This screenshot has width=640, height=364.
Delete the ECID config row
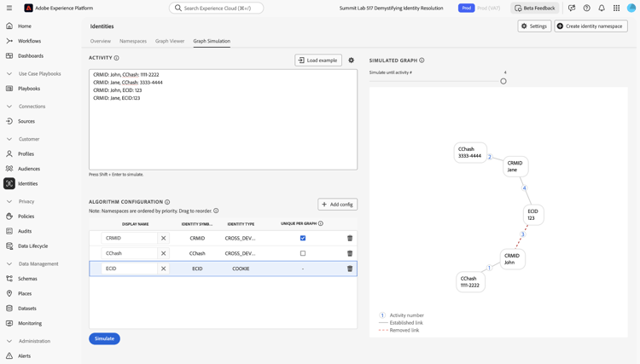point(350,269)
